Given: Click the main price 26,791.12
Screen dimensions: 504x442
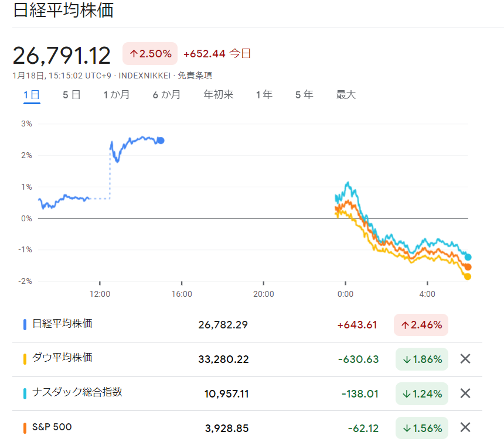Looking at the screenshot, I should coord(62,55).
